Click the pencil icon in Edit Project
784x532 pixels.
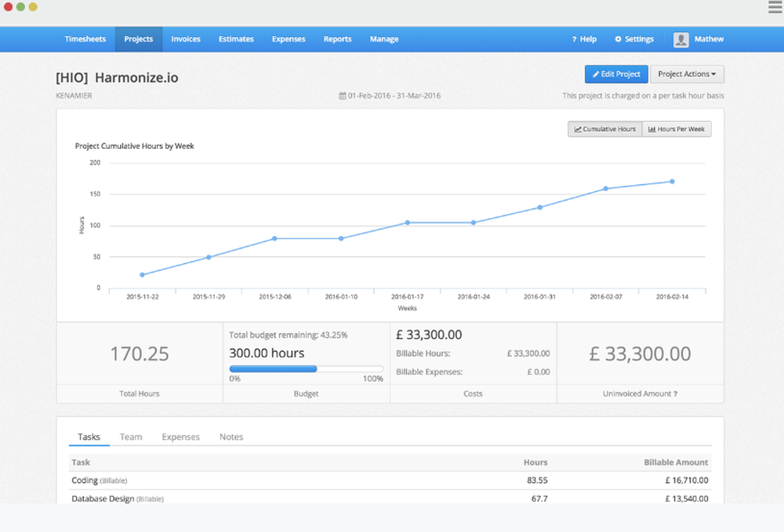(596, 74)
